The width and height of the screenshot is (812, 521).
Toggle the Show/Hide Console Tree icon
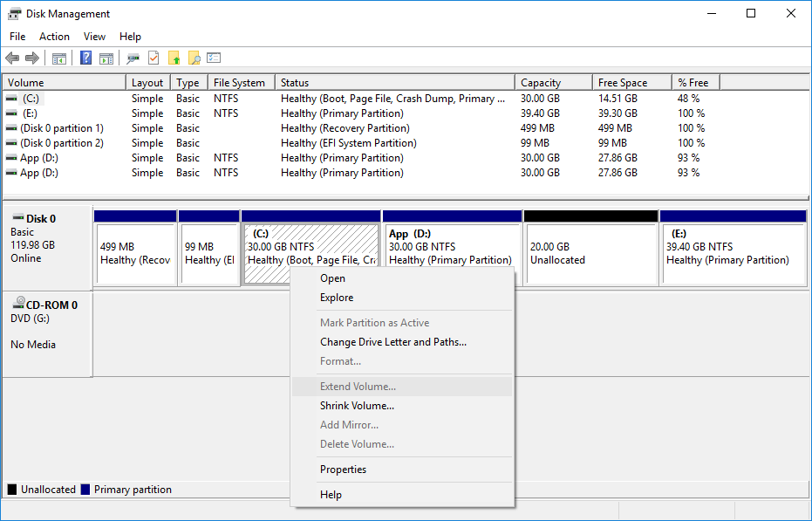point(59,58)
